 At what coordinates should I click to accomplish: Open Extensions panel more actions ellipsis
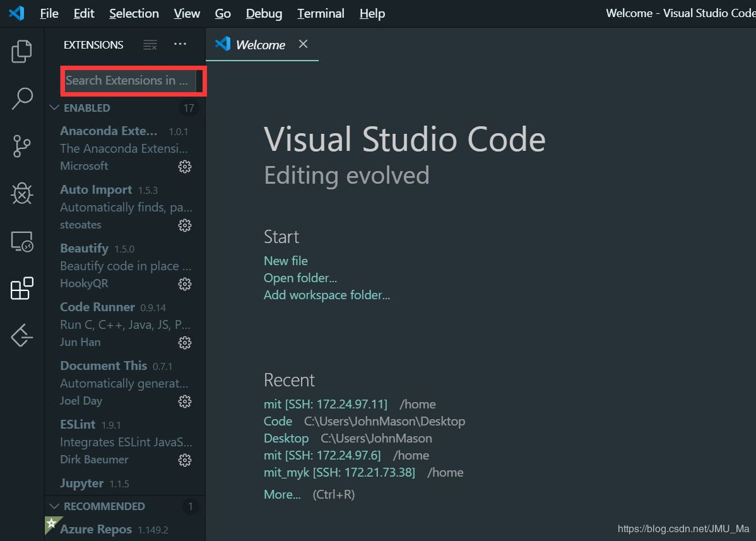coord(180,44)
